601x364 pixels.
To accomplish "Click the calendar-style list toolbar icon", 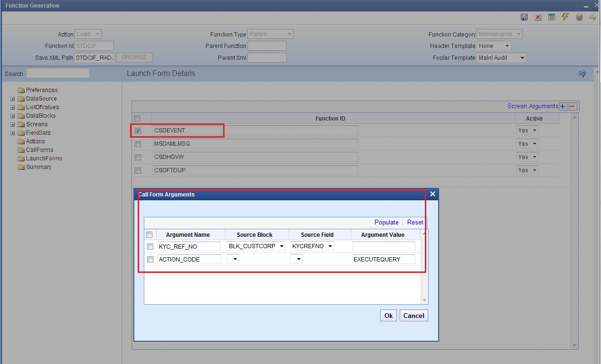I will 551,18.
